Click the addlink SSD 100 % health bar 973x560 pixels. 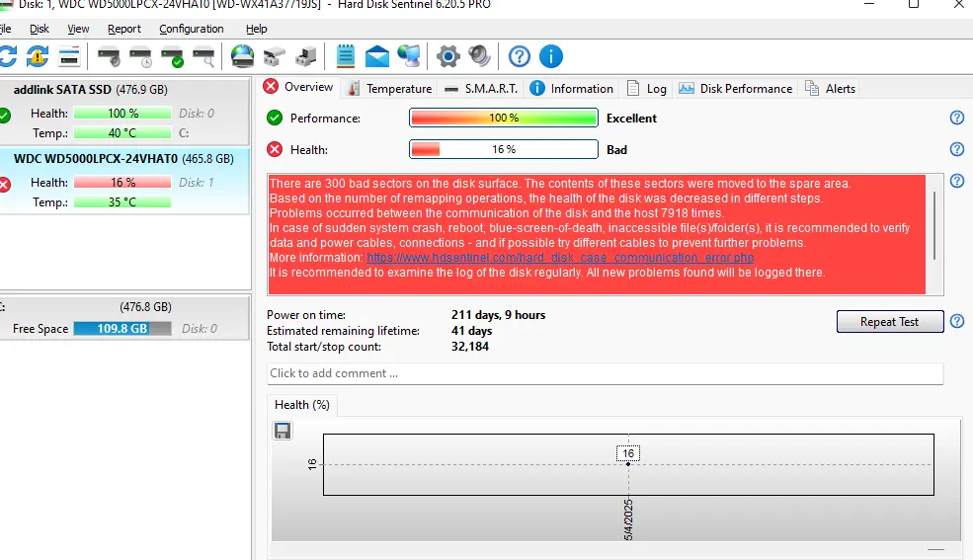(122, 114)
